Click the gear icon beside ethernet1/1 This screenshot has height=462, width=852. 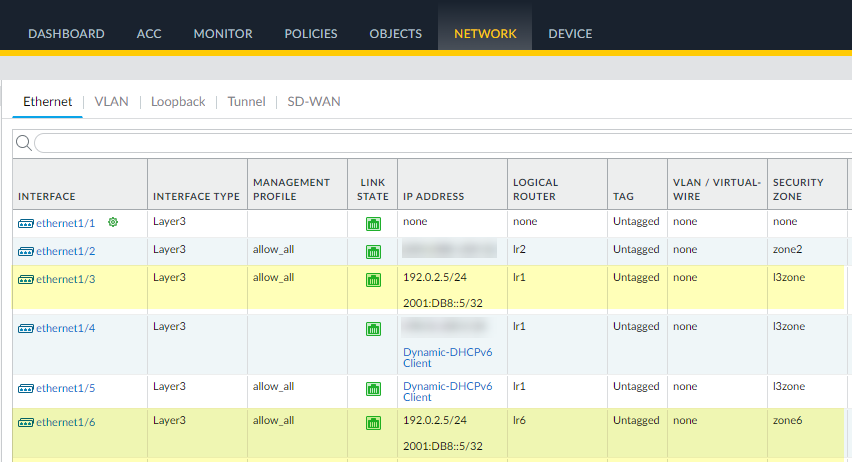pyautogui.click(x=113, y=222)
